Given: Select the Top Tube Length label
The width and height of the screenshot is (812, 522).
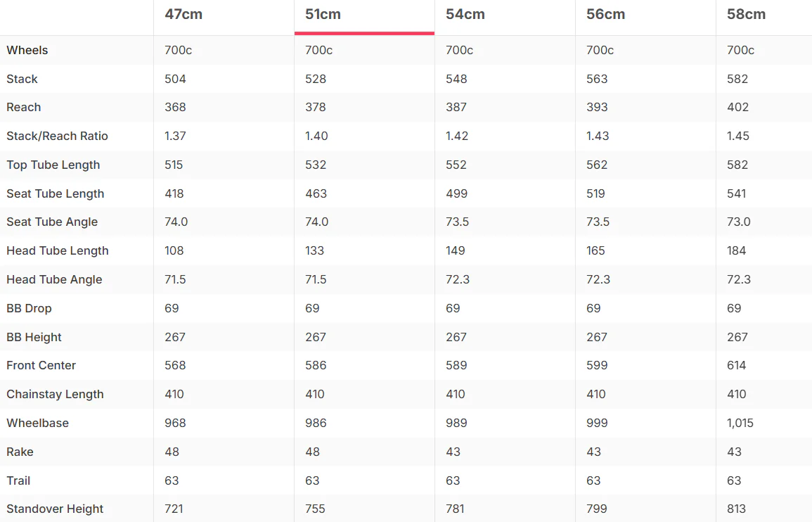Looking at the screenshot, I should (53, 165).
